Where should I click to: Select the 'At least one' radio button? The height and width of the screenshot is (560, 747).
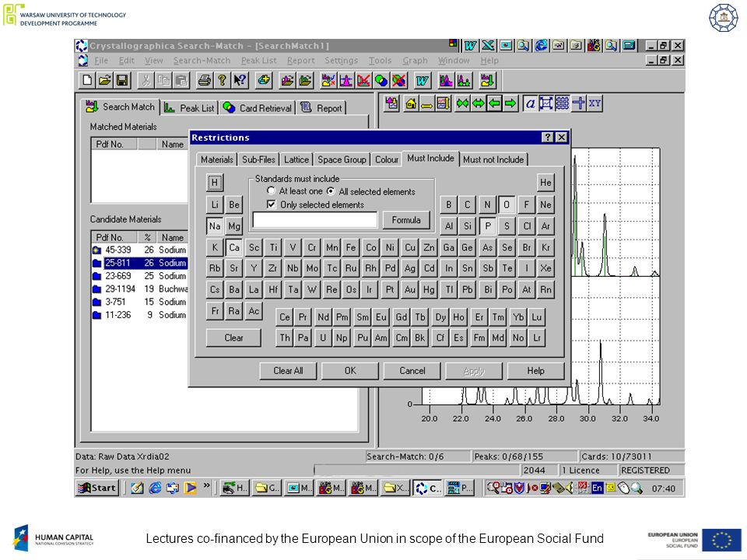coord(271,191)
